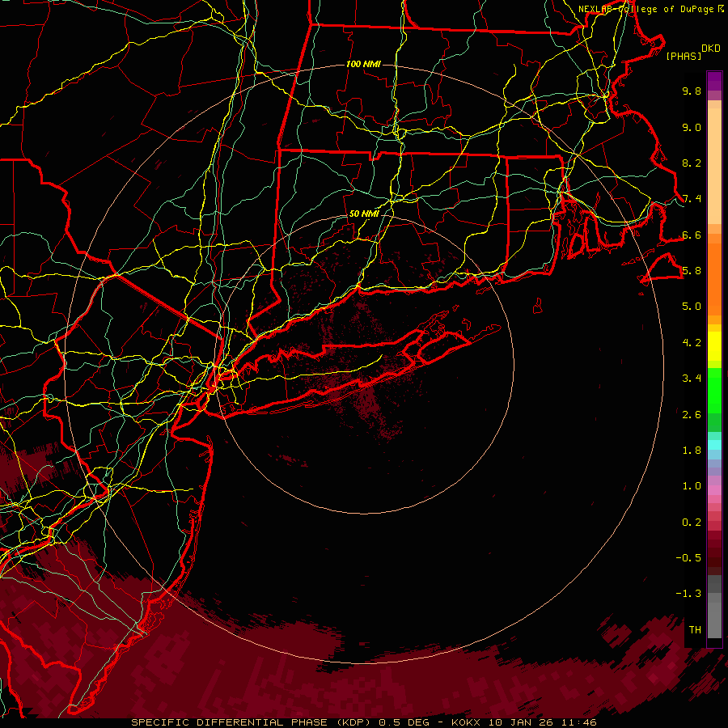
Task: Click the 5.8 scale value
Action: (692, 271)
